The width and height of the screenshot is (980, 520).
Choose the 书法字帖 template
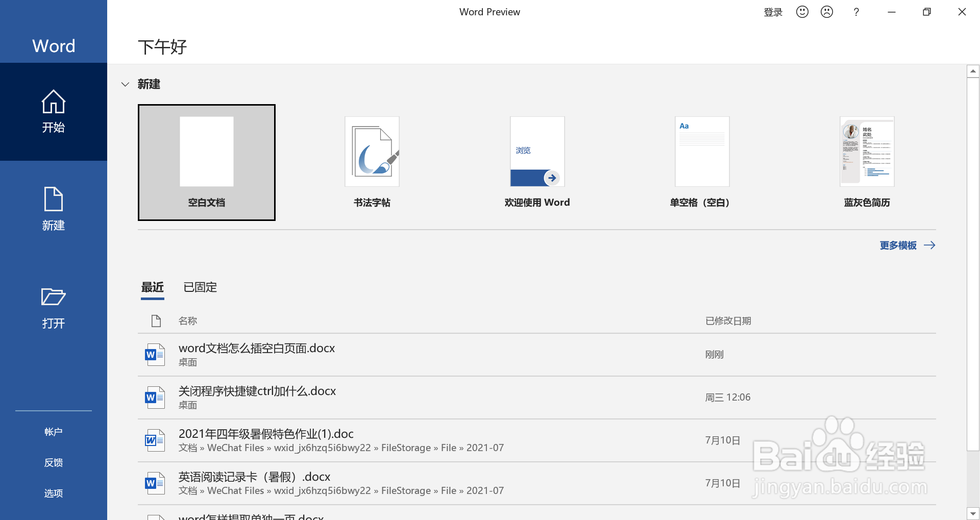point(372,163)
